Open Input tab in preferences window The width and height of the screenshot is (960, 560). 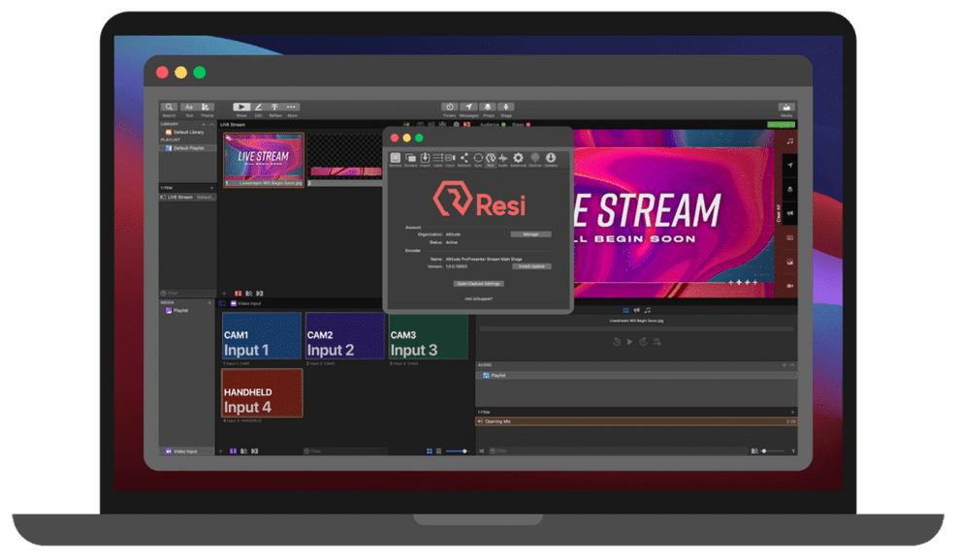[x=450, y=159]
